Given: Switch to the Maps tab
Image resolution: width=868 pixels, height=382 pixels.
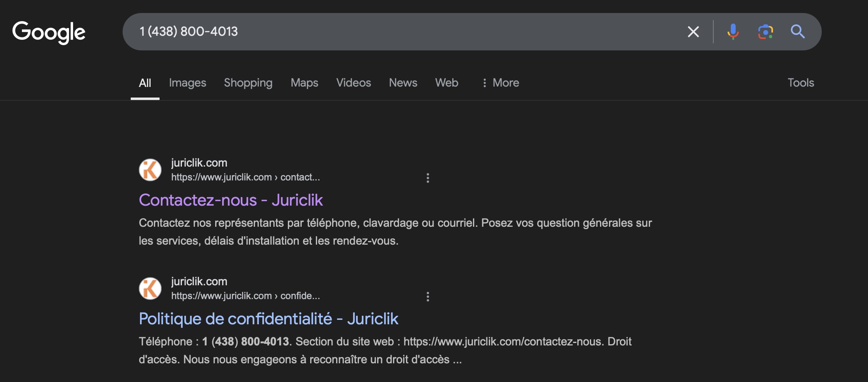Looking at the screenshot, I should [x=304, y=83].
